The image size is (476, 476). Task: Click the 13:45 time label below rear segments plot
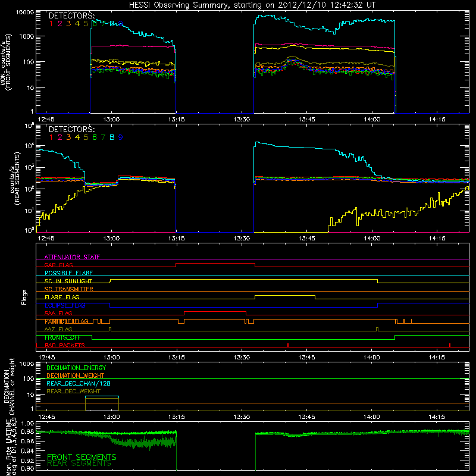306,239
